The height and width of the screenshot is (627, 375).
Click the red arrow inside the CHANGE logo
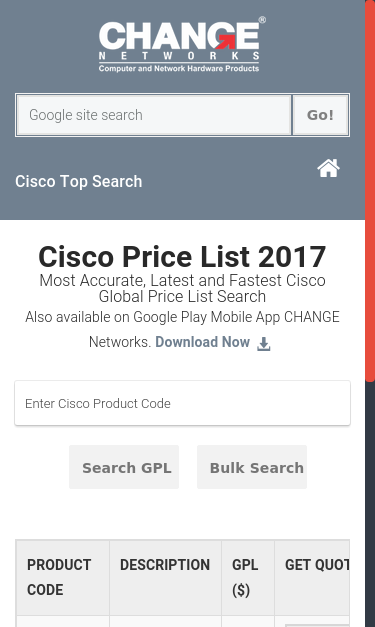(x=226, y=42)
